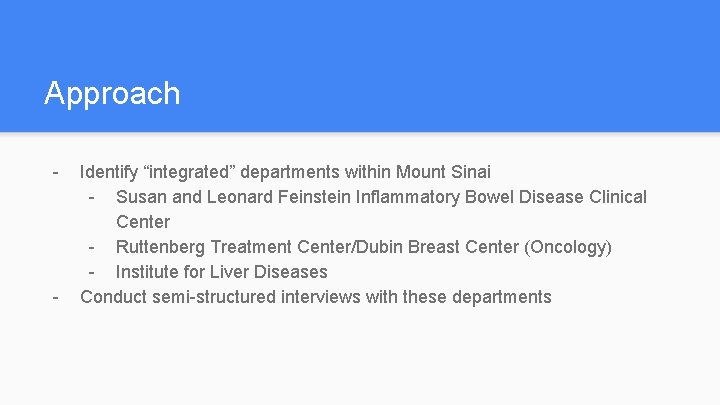Click the first top-level bullet dash

pyautogui.click(x=56, y=172)
